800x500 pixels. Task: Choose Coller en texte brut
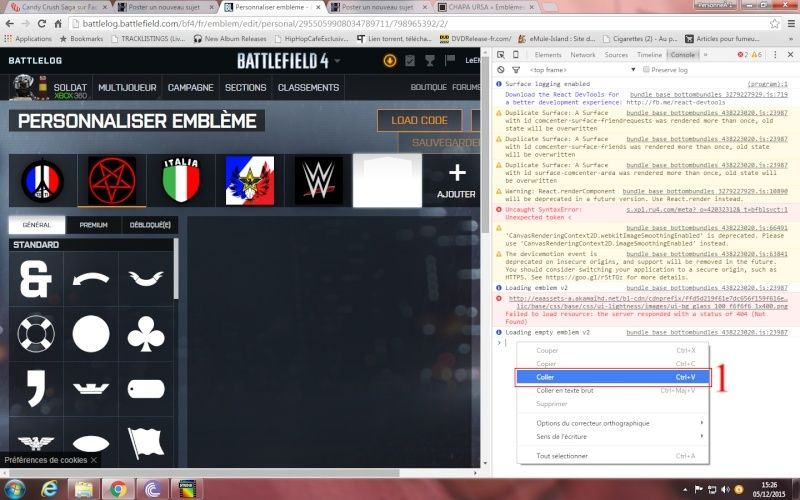click(612, 390)
